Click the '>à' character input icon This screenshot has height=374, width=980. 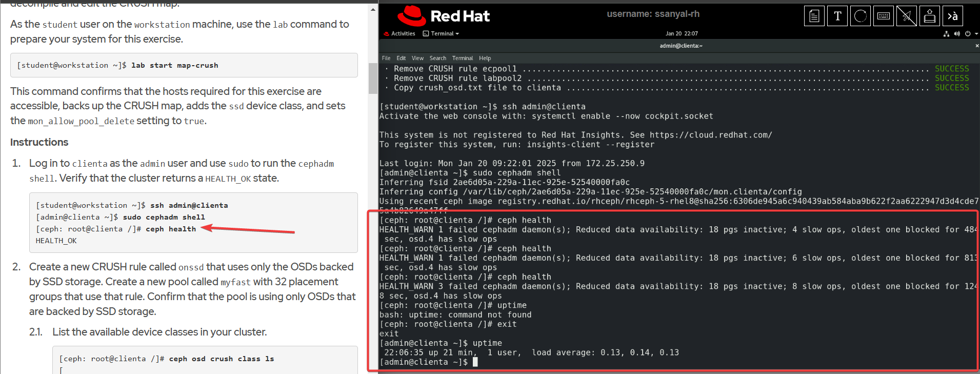pyautogui.click(x=953, y=16)
